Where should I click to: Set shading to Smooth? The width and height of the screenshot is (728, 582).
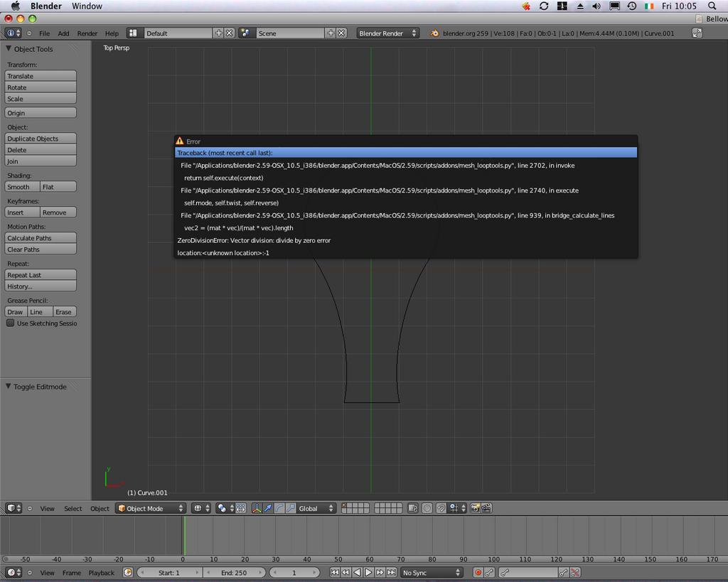coord(22,187)
